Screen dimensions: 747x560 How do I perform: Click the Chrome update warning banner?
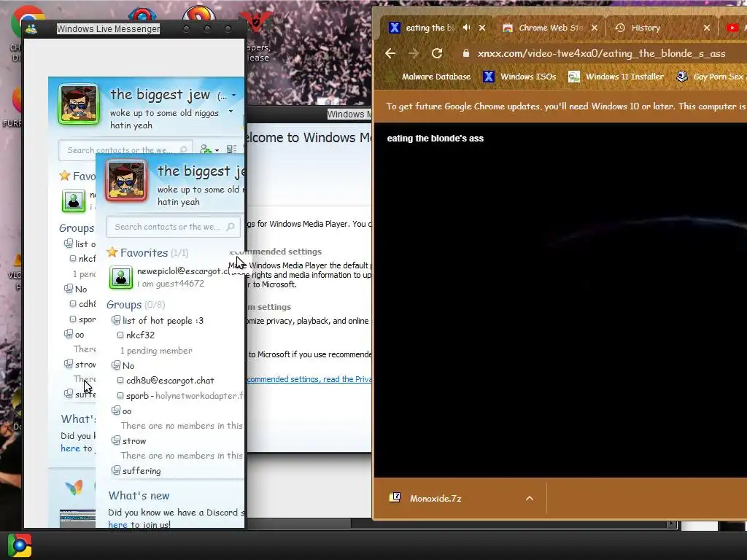pyautogui.click(x=561, y=106)
